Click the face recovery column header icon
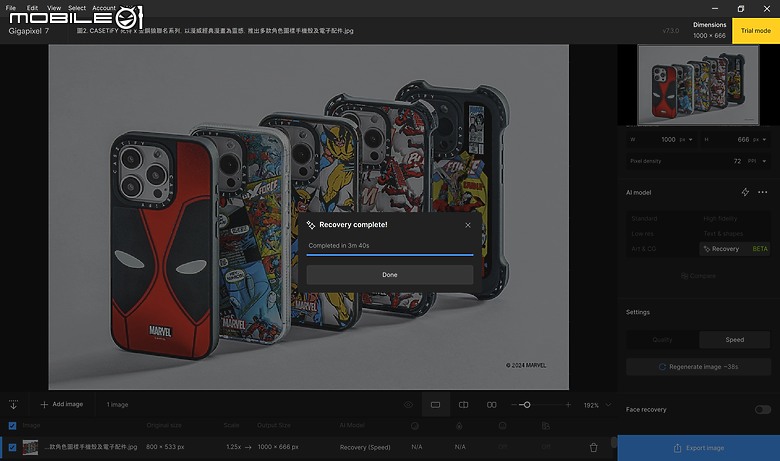The image size is (780, 461). click(x=502, y=426)
